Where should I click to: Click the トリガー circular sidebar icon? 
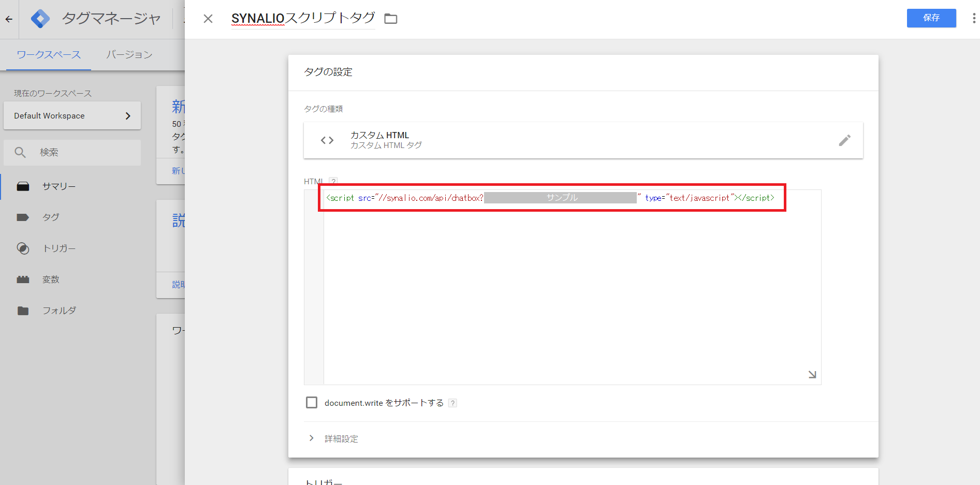[23, 248]
